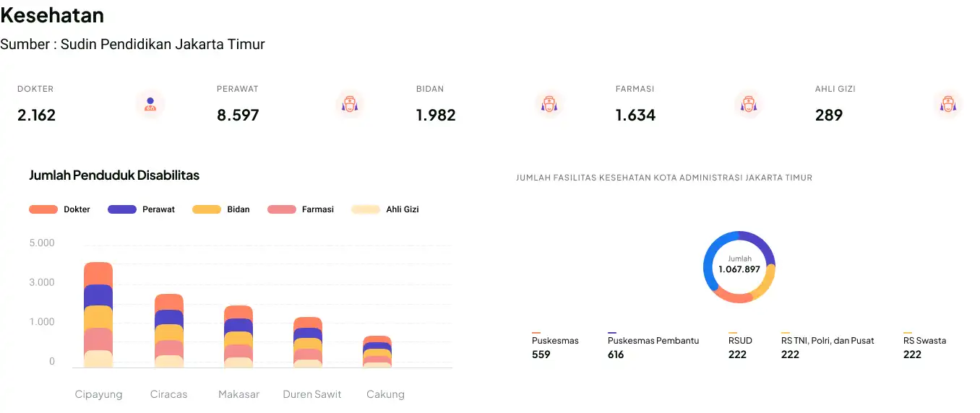Click the RS TNI, Polri, dan Pusat label
Viewport: 980px width, 413px height.
[828, 341]
